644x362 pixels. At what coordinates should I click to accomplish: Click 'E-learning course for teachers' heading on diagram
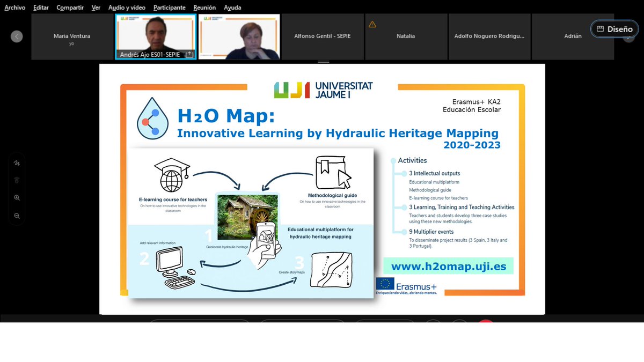[x=173, y=200]
